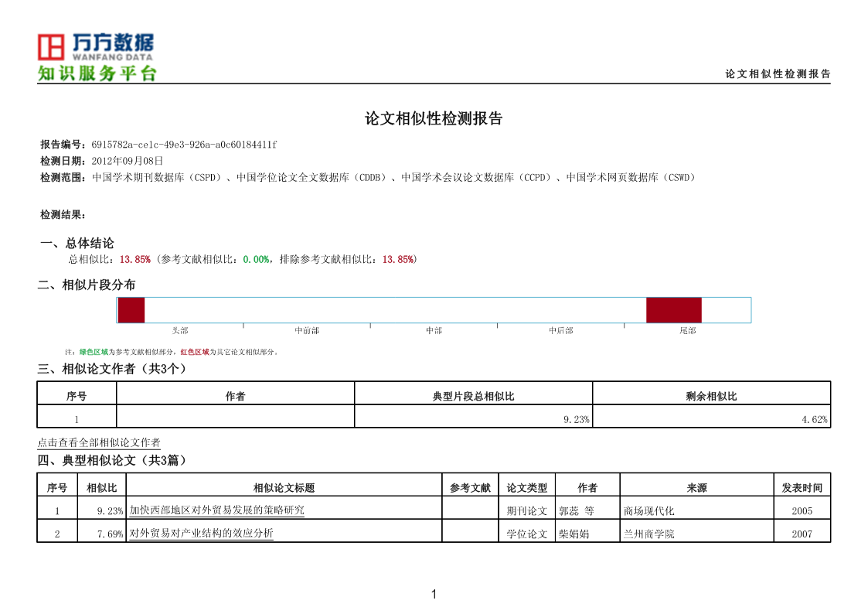
Task: Click the 二、相似片段分布 heading
Action: (87, 285)
